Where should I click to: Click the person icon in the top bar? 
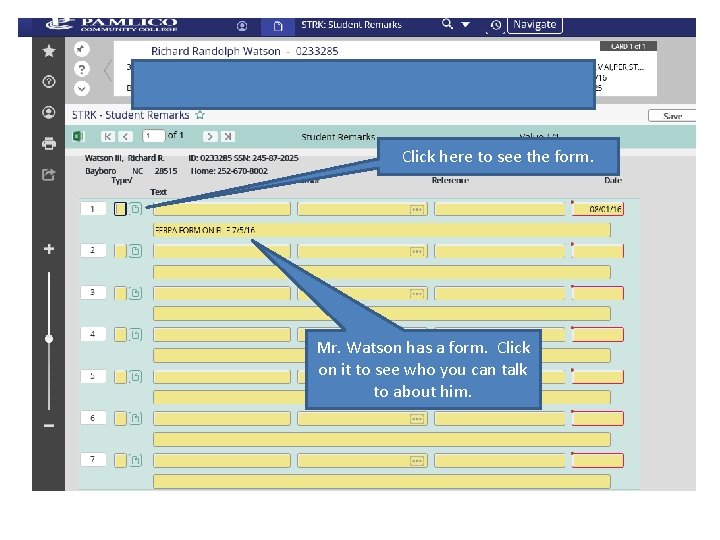(242, 26)
